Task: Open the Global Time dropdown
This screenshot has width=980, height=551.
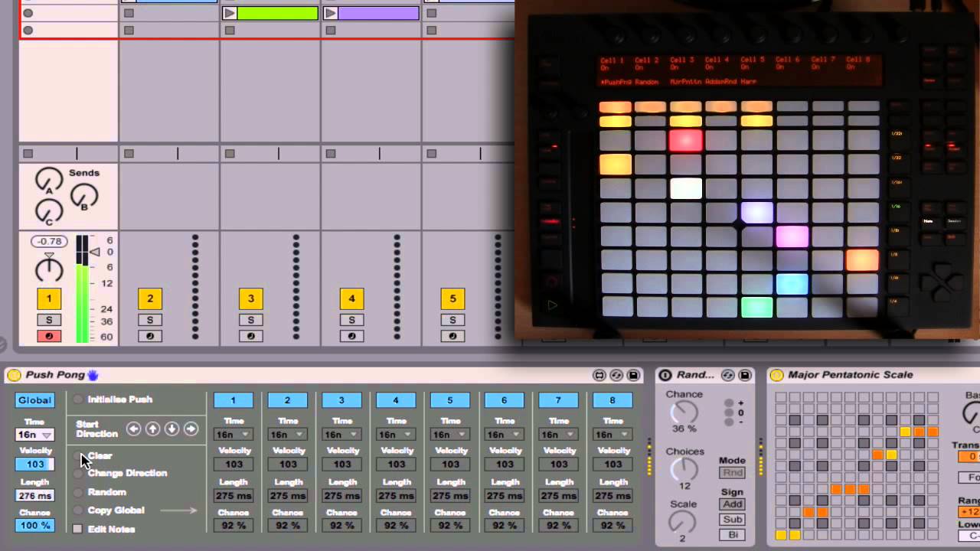Action: point(35,435)
